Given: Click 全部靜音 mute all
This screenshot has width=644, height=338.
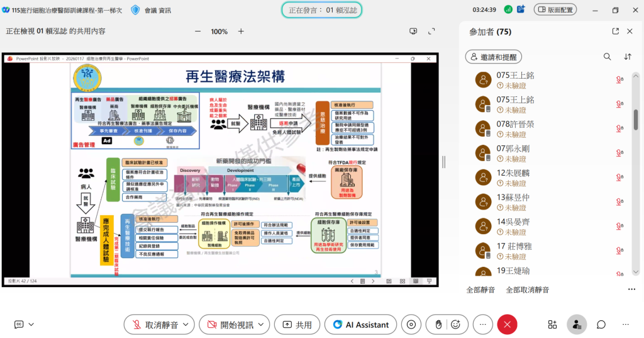Looking at the screenshot, I should [480, 290].
